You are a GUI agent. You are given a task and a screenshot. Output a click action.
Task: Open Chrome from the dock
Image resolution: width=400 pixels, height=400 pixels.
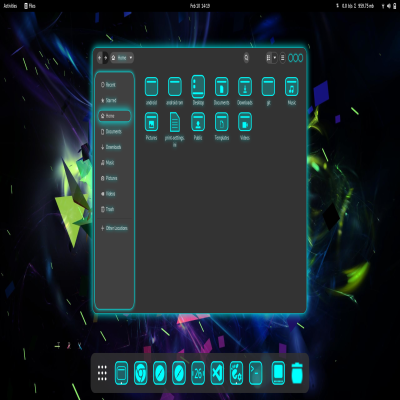tap(141, 373)
